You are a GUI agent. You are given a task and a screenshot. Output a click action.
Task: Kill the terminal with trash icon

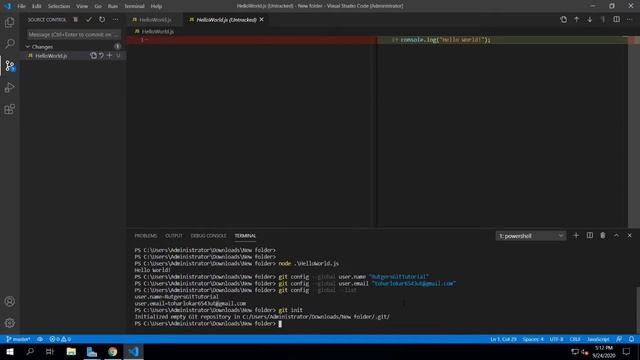tap(603, 236)
